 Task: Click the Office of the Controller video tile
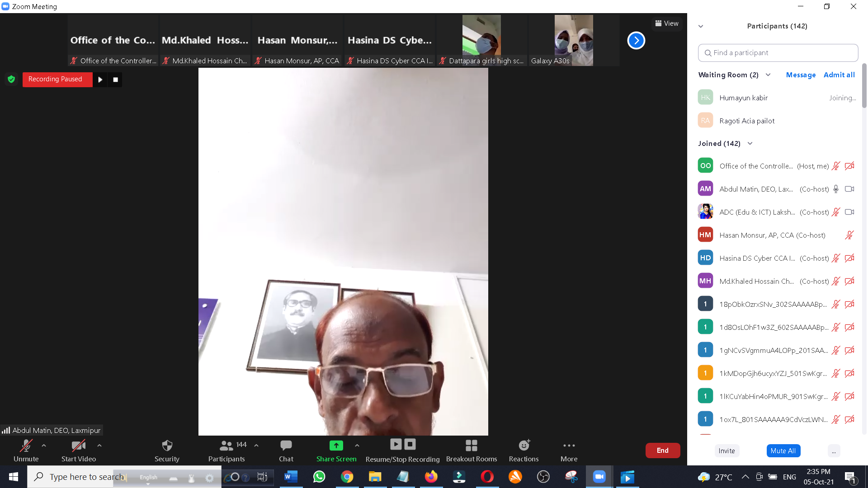coord(113,41)
